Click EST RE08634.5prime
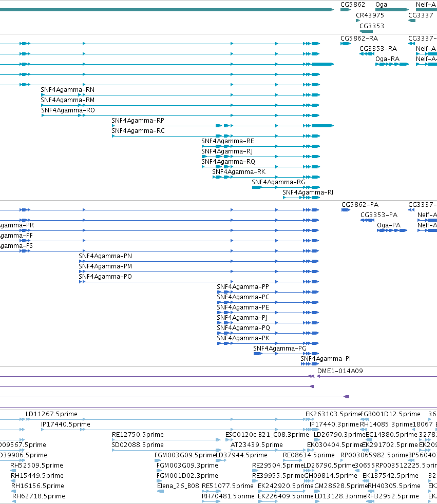 (309, 455)
